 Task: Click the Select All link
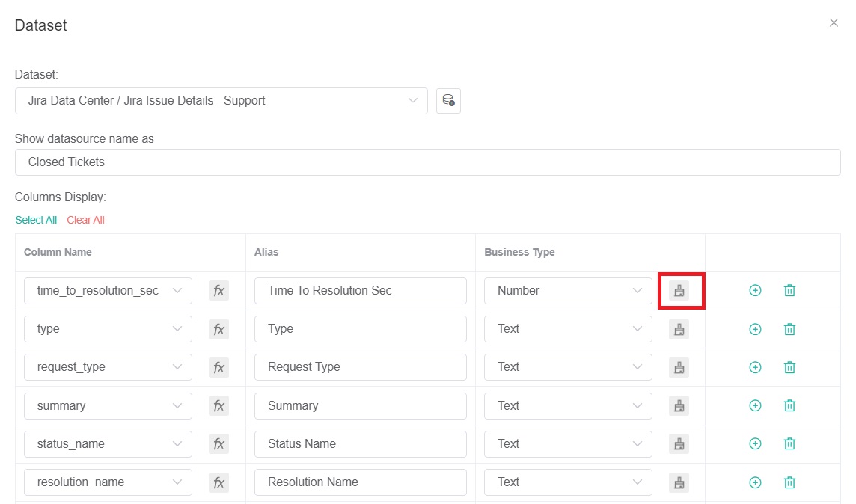tap(35, 220)
